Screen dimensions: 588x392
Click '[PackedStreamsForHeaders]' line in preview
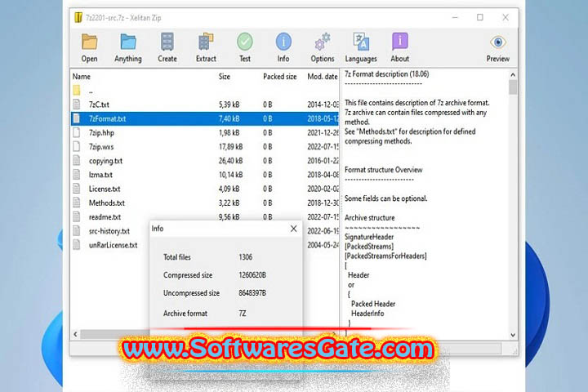(x=385, y=256)
